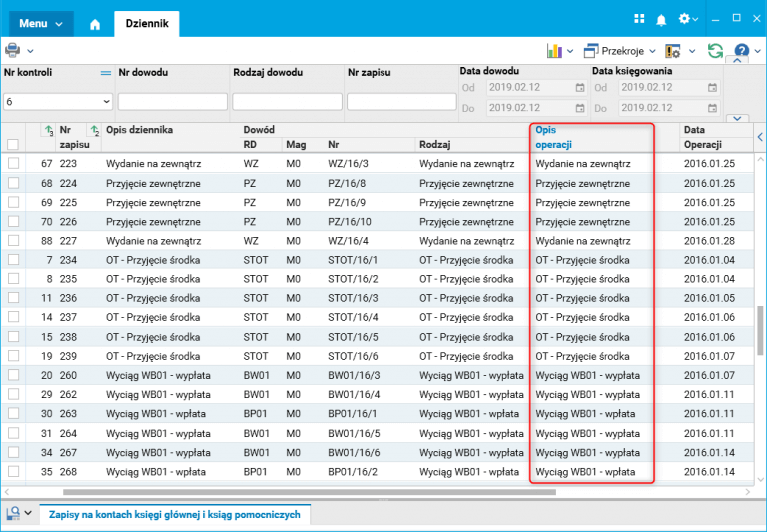Screen dimensions: 767x532
Task: Select checkbox of row PZ/16/9
Action: click(13, 202)
